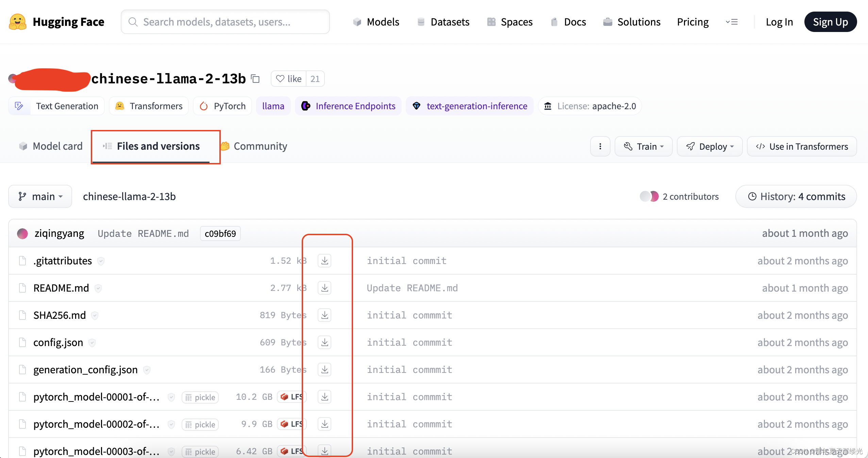Expand the Train dropdown
This screenshot has height=458, width=868.
coord(644,146)
